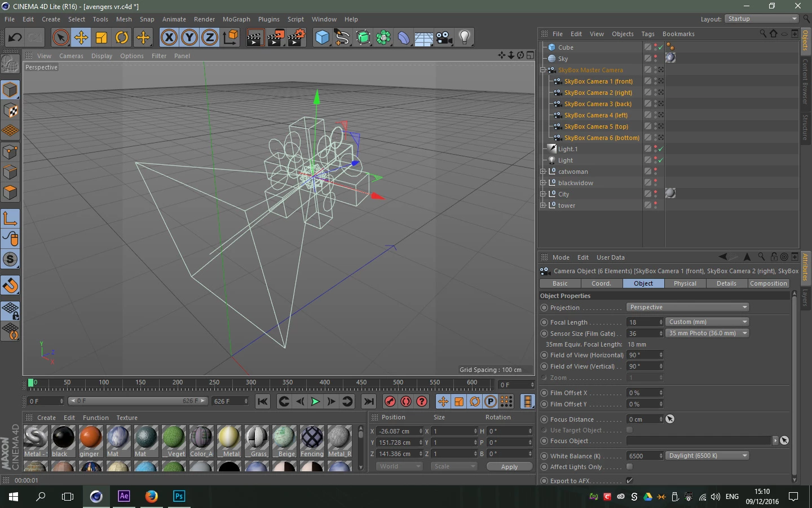The image size is (812, 508).
Task: Select SkyBox Camera 5 (top)
Action: tap(596, 126)
